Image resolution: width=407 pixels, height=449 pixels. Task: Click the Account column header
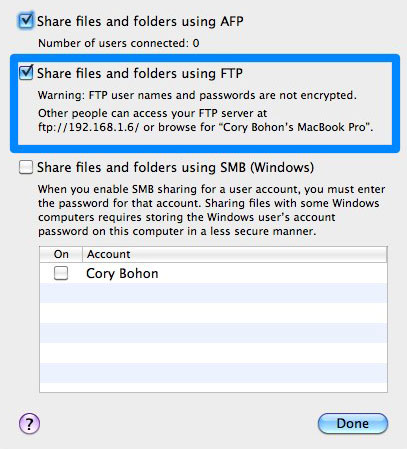(235, 254)
